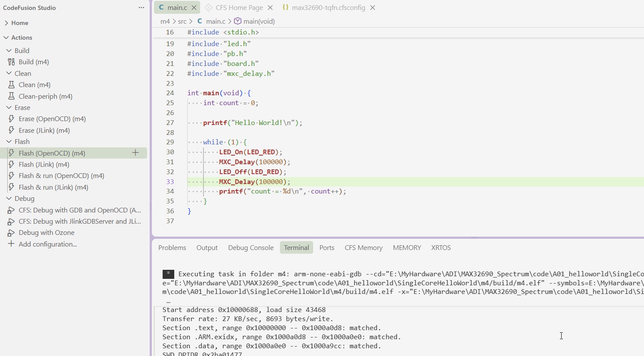644x356 pixels.
Task: Click the Erase (OpenOCD) lightning icon
Action: tap(11, 119)
